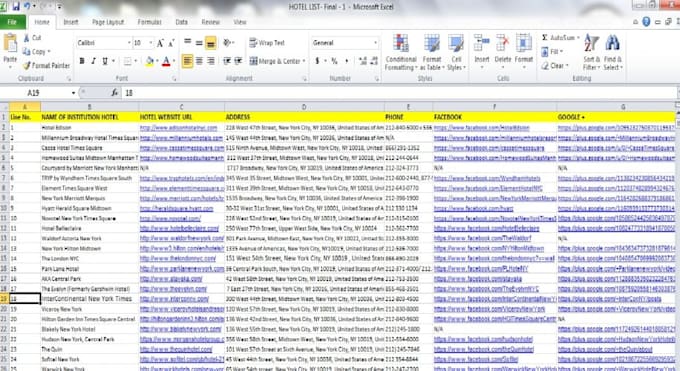
Task: Click the Fill down icon
Action: pyautogui.click(x=545, y=52)
